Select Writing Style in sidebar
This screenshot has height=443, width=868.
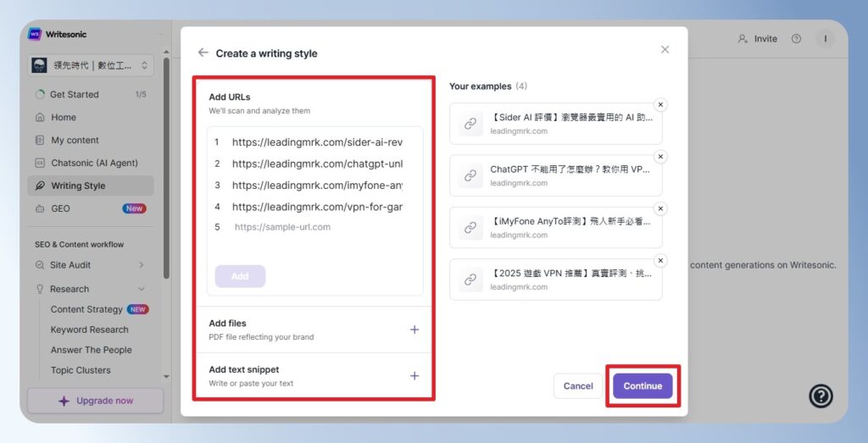tap(90, 186)
